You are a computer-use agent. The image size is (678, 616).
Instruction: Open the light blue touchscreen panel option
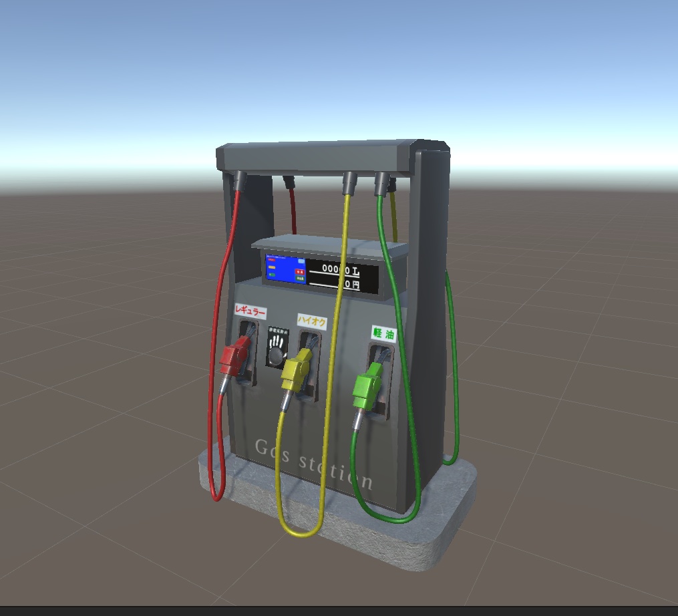click(301, 261)
